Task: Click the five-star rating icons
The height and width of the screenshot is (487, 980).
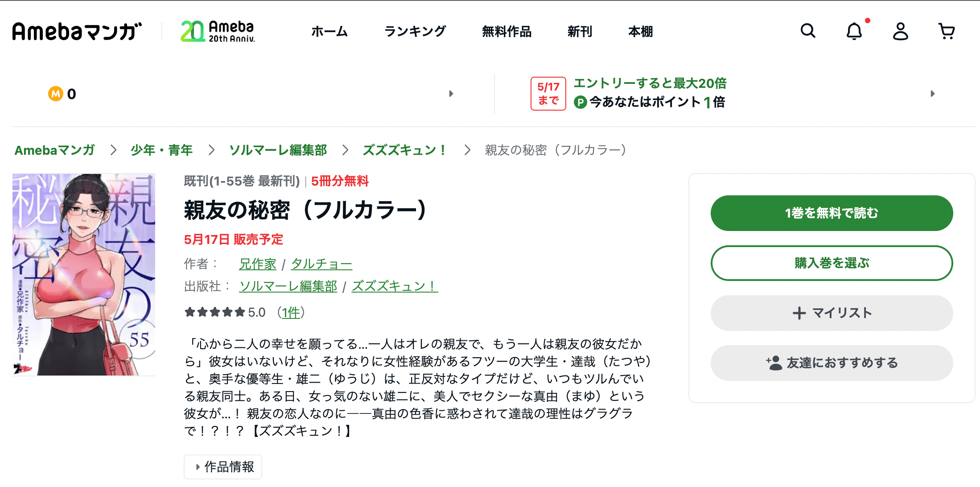Action: [x=215, y=312]
